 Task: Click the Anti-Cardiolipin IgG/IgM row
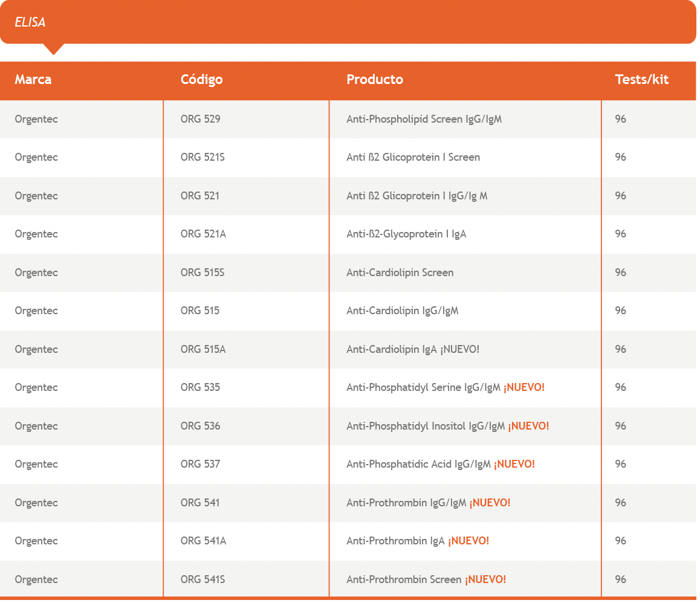402,311
